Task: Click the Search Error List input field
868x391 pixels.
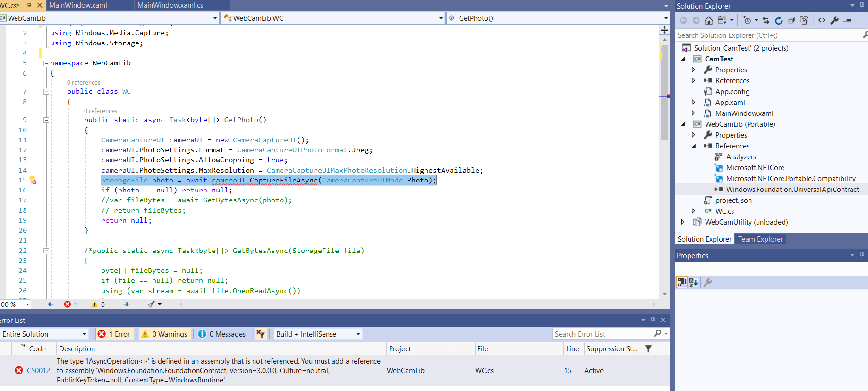Action: 603,334
